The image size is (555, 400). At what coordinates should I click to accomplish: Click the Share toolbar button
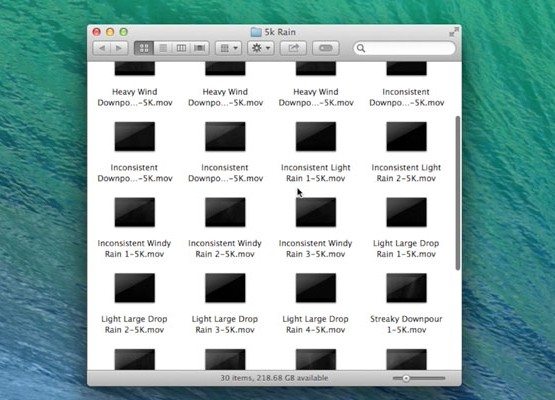(293, 48)
